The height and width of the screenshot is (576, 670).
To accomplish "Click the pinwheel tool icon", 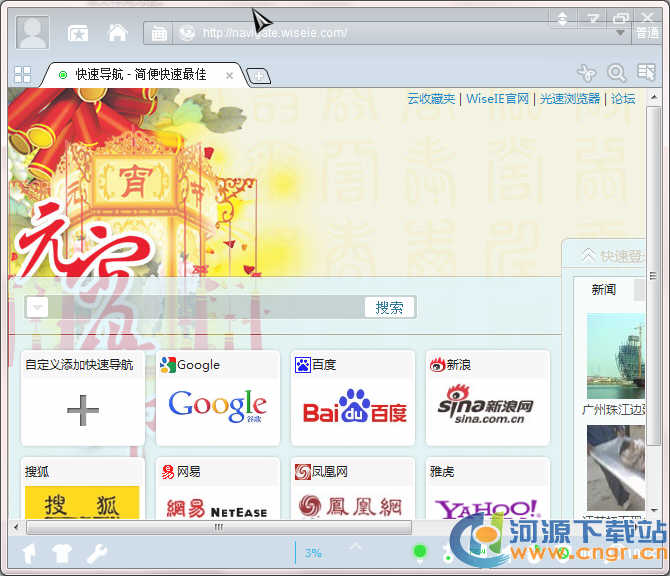I will click(587, 73).
